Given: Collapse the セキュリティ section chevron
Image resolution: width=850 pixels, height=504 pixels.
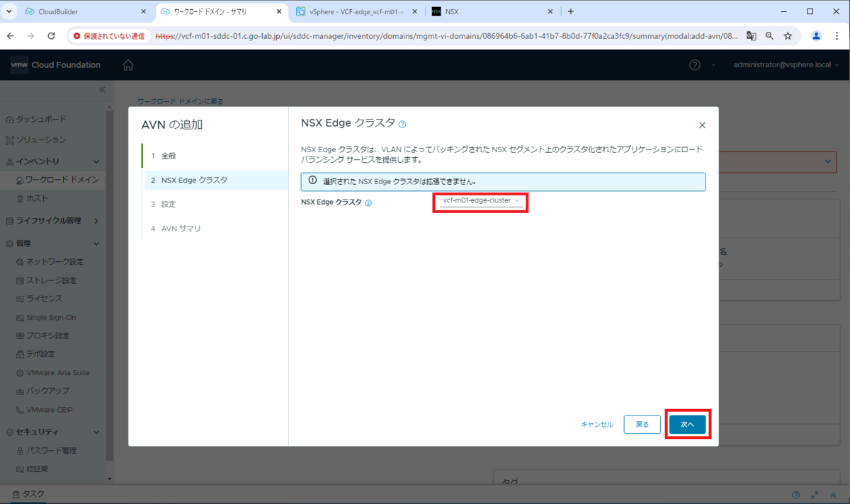Looking at the screenshot, I should click(97, 432).
